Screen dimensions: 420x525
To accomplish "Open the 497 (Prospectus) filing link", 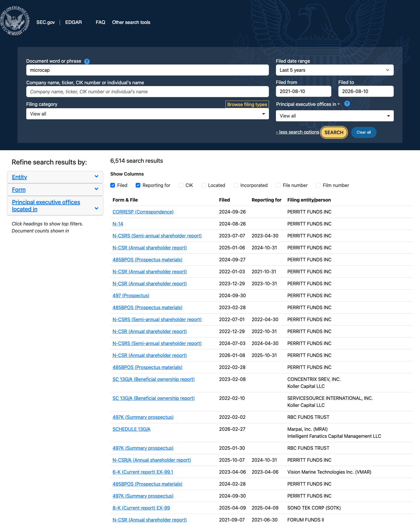I will [131, 295].
